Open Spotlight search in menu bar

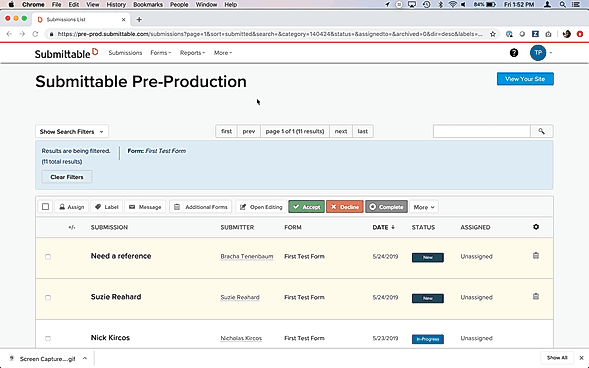coord(562,5)
